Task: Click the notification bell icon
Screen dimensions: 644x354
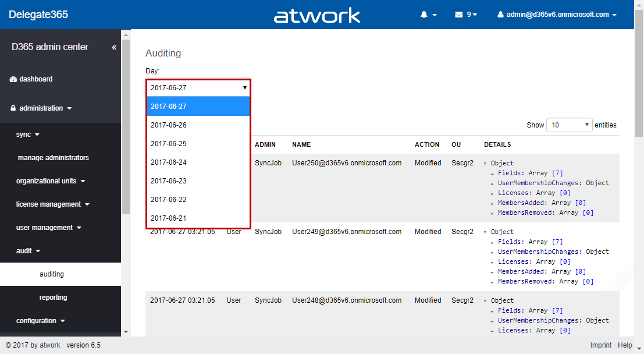Action: tap(424, 15)
